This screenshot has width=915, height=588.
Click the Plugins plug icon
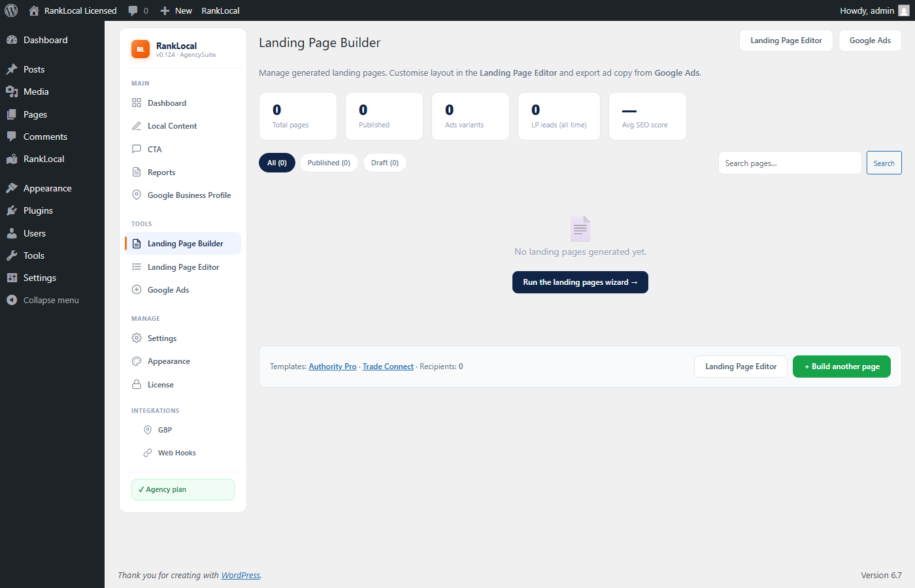[12, 210]
